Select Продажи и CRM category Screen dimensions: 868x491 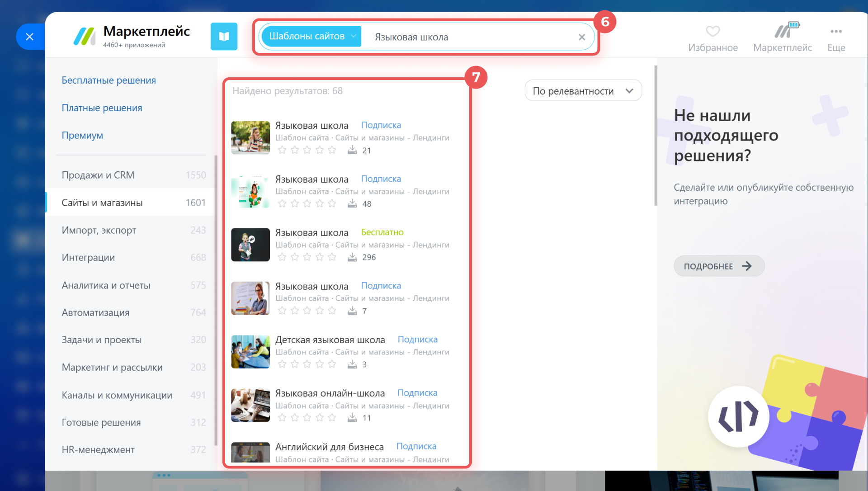[x=98, y=175]
